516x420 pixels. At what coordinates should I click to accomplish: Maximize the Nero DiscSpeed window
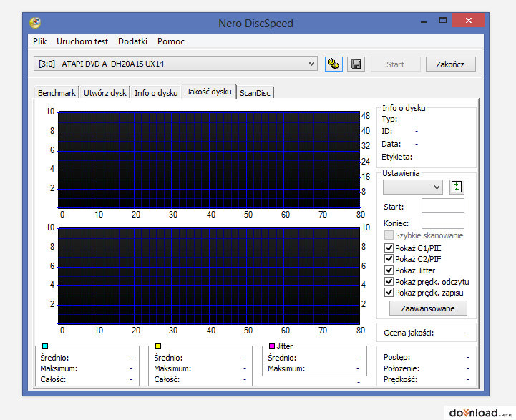coord(443,20)
